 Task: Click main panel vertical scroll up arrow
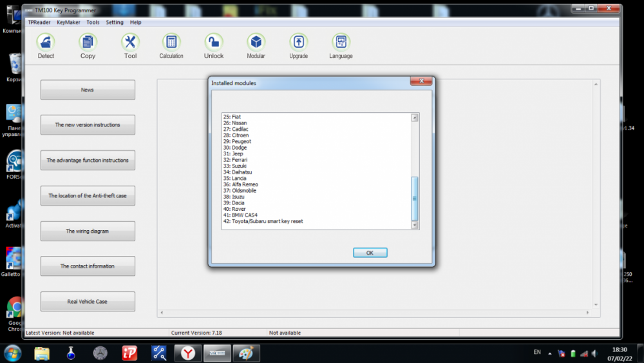[596, 84]
